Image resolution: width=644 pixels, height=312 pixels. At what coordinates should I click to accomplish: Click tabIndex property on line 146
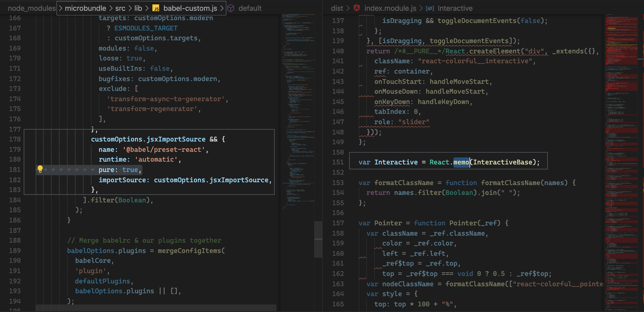click(390, 111)
